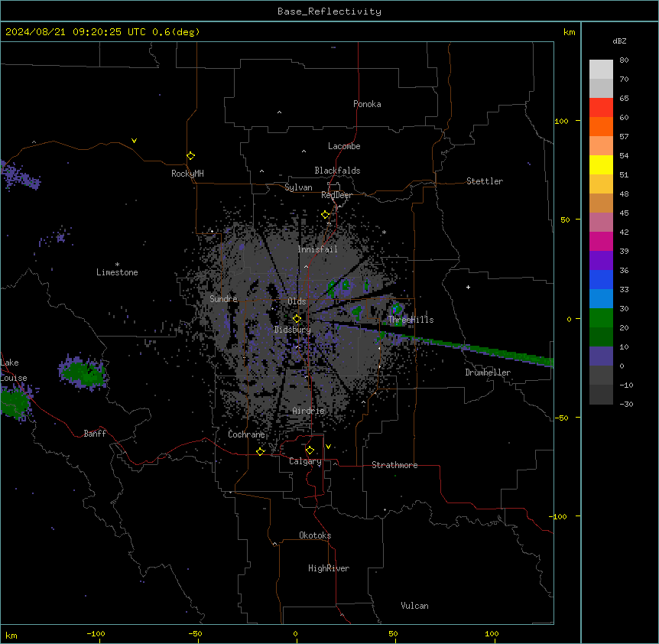
Task: Click the Base_Reflectivity title
Action: click(x=329, y=11)
